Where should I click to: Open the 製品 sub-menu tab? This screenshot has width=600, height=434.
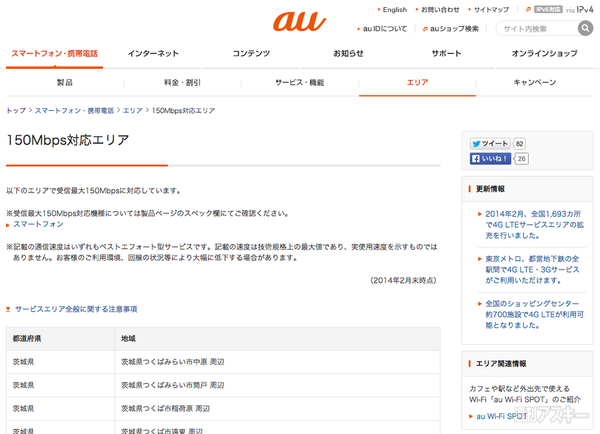pos(65,82)
